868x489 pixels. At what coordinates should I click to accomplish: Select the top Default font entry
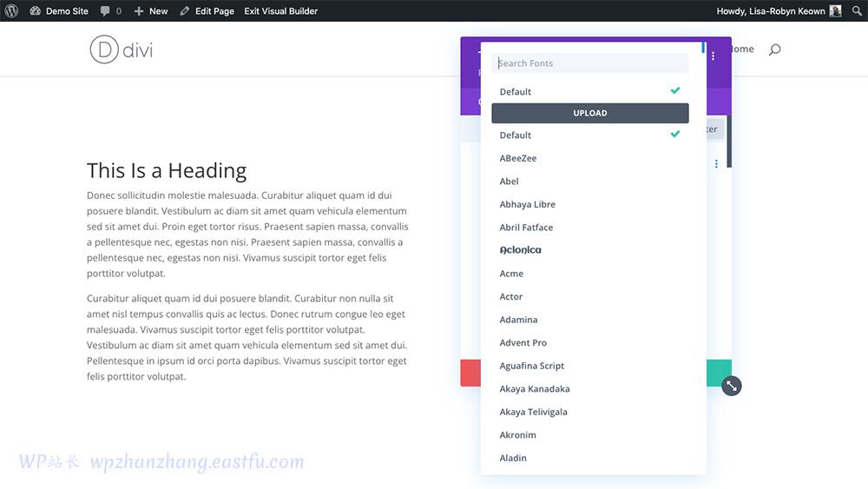click(590, 91)
